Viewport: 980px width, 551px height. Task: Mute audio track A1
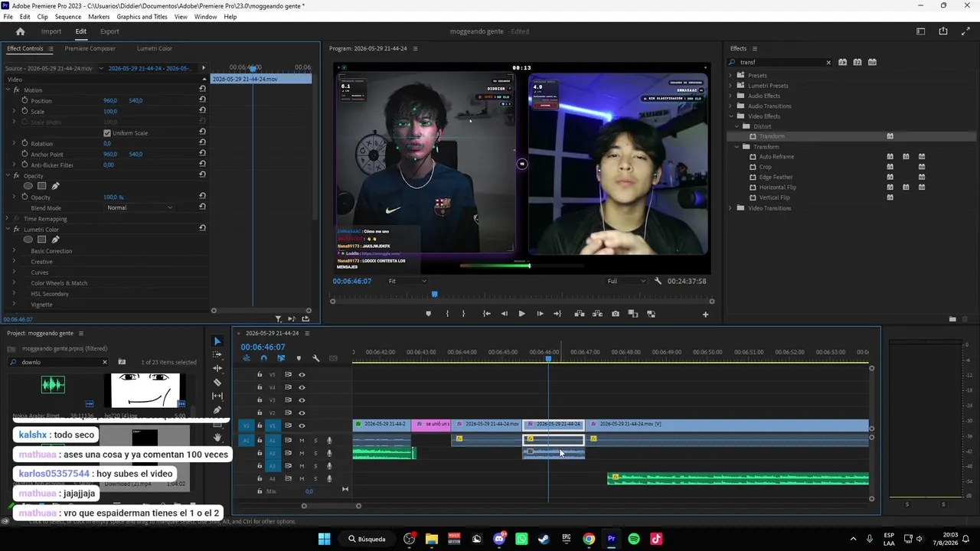(x=302, y=440)
